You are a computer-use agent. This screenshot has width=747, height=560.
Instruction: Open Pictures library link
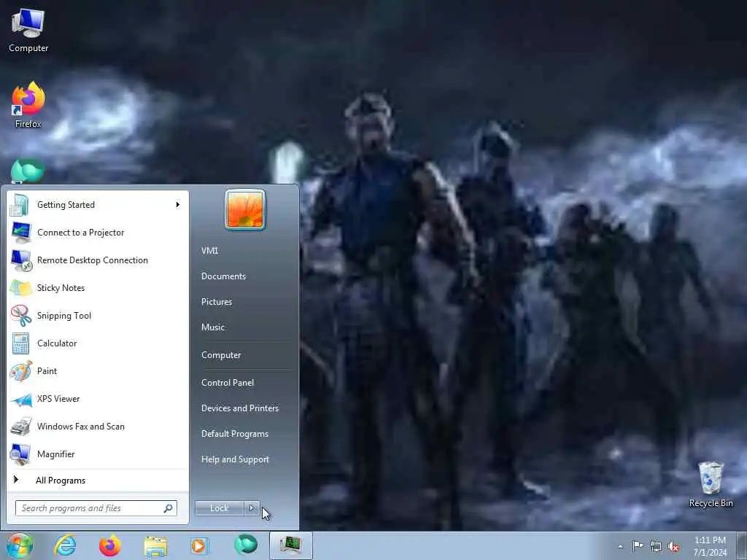tap(217, 302)
